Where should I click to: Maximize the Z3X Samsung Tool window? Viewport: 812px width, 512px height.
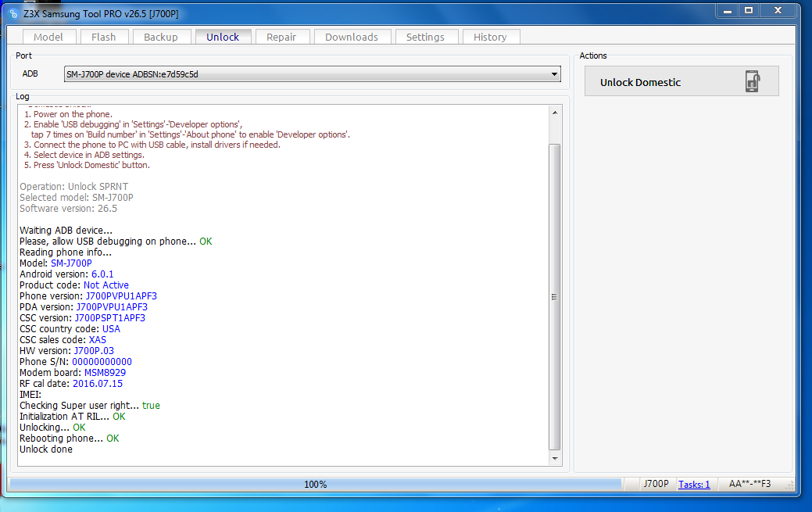(749, 11)
